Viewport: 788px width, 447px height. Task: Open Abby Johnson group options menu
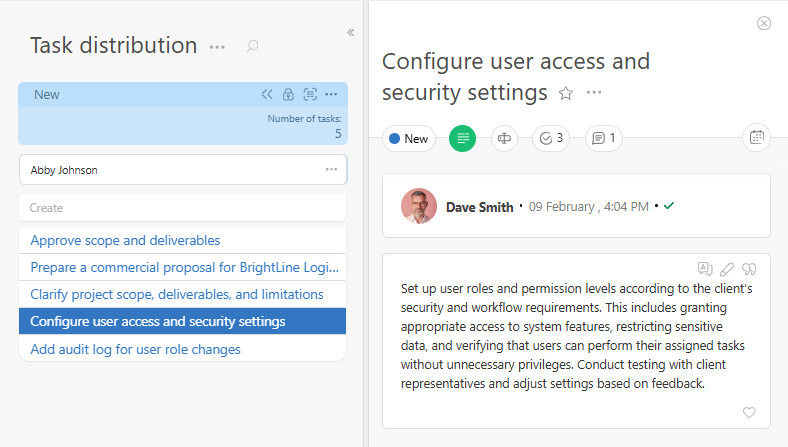pyautogui.click(x=331, y=170)
